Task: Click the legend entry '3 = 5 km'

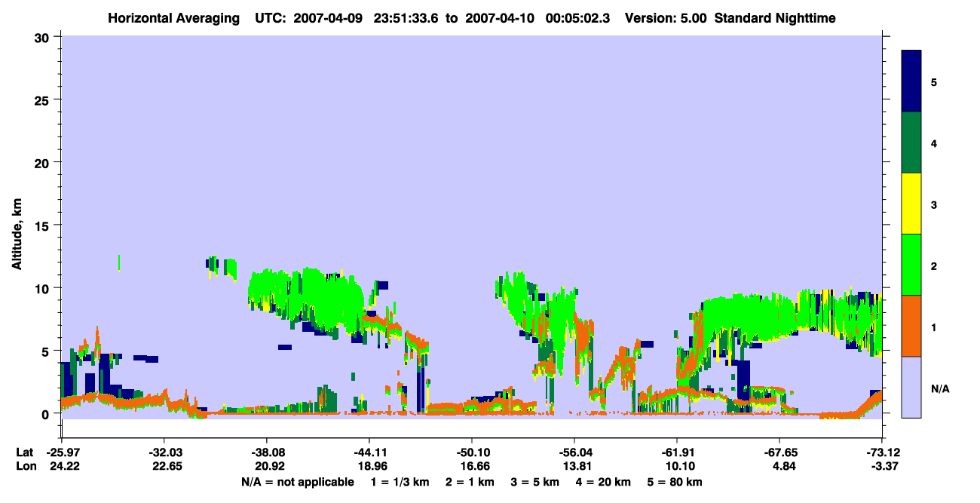Action: [x=535, y=482]
